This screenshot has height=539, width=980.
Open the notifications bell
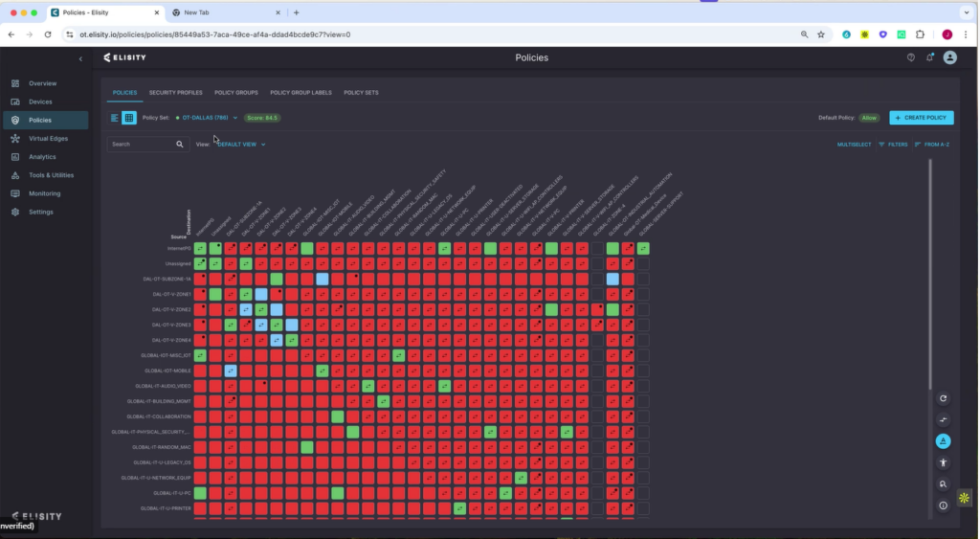pyautogui.click(x=929, y=57)
